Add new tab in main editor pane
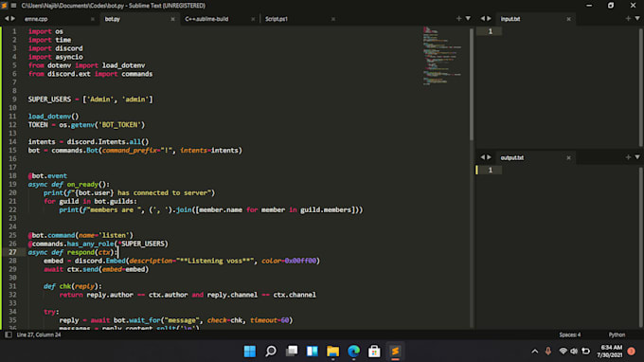Screen dimensions: 644x362 click(458, 19)
